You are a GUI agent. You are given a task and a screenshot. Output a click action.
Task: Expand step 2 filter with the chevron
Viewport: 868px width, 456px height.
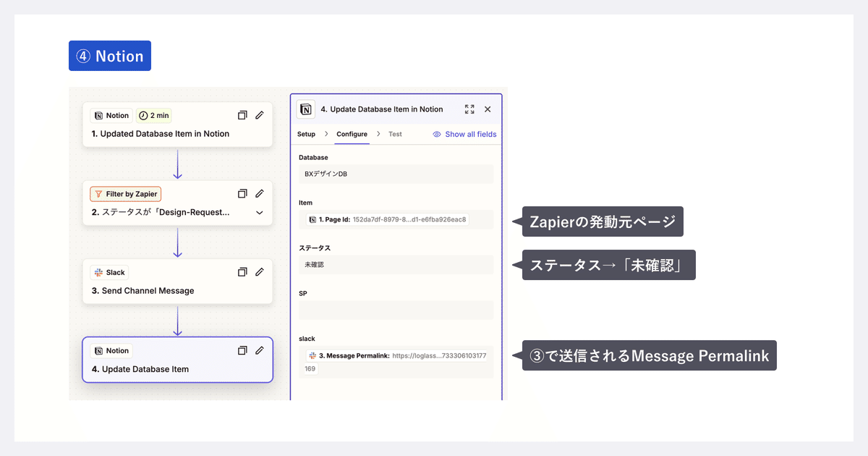coord(260,213)
